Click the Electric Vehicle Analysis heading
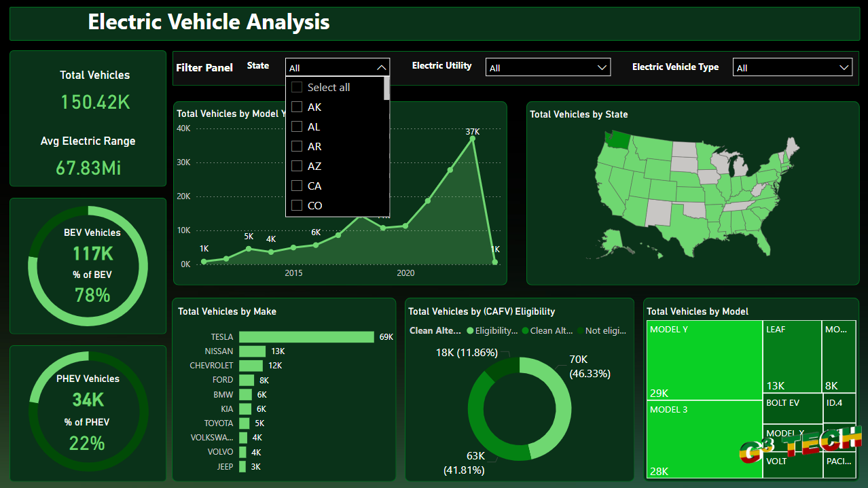The width and height of the screenshot is (868, 488). tap(209, 22)
